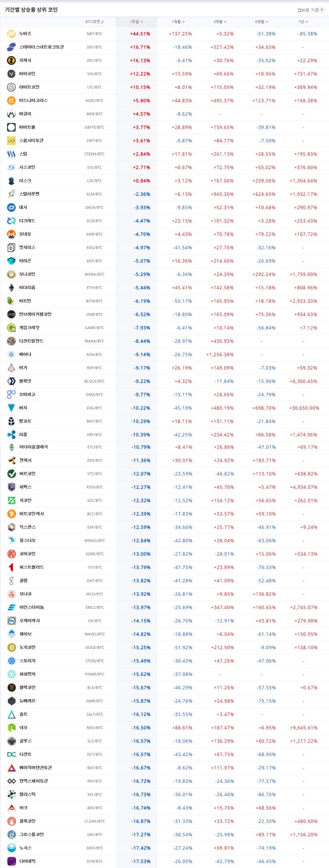The width and height of the screenshot is (329, 868).
Task: Click the Ripple (XRP) coin icon
Action: pos(11,434)
